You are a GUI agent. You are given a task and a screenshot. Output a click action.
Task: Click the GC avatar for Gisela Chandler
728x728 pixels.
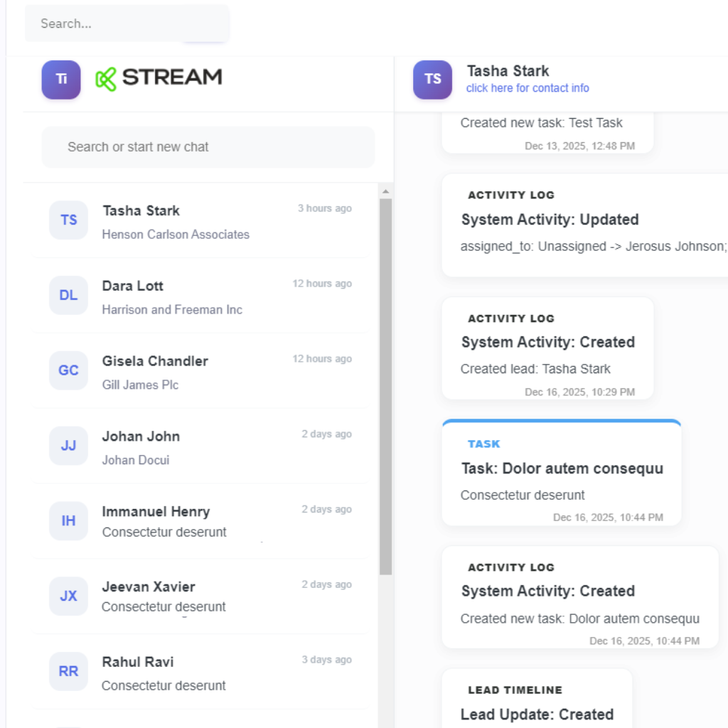(x=68, y=370)
